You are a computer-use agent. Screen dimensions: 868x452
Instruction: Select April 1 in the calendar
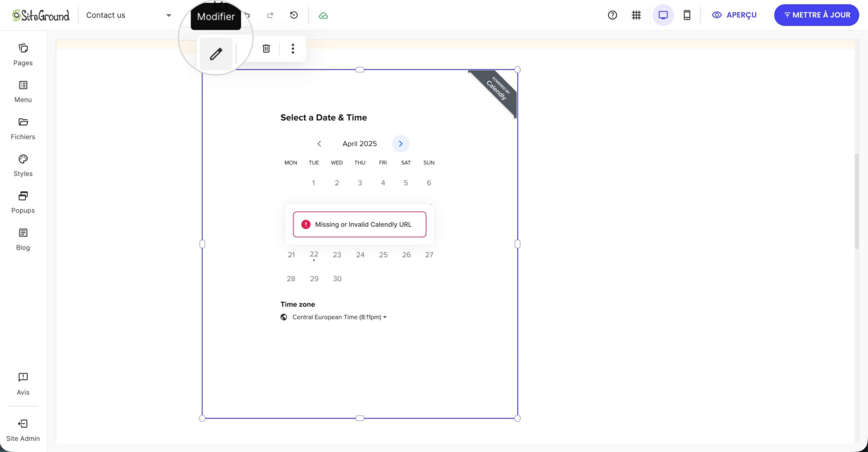pyautogui.click(x=314, y=183)
